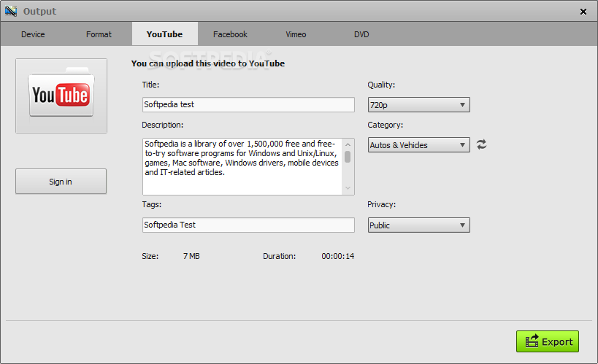Switch to the Vimeo tab

pos(296,34)
